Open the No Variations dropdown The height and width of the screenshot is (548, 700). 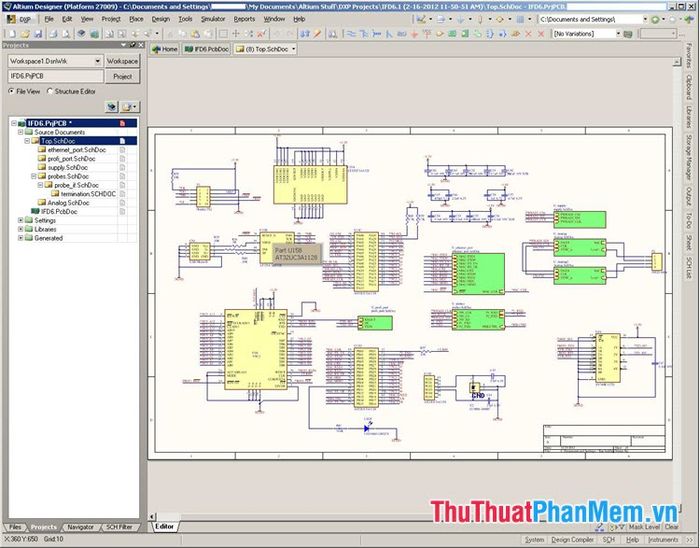[x=618, y=34]
